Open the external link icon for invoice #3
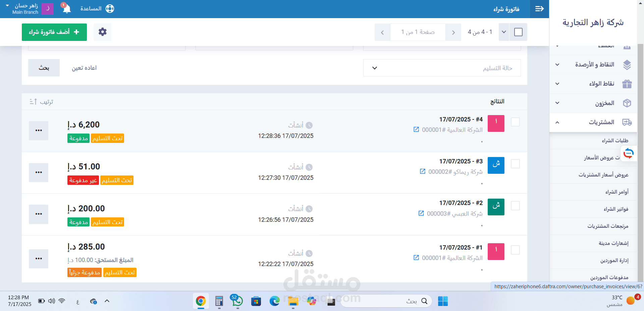Viewport: 644px width, 311px height. pyautogui.click(x=423, y=171)
